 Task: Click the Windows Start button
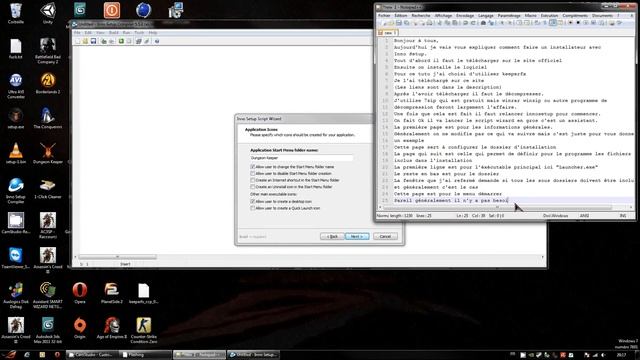click(9, 355)
